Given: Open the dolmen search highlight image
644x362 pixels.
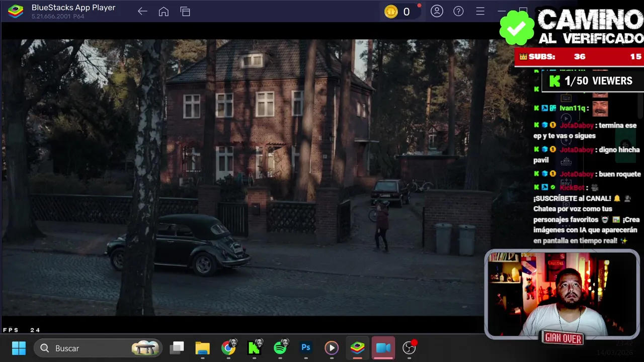Looking at the screenshot, I should 145,348.
